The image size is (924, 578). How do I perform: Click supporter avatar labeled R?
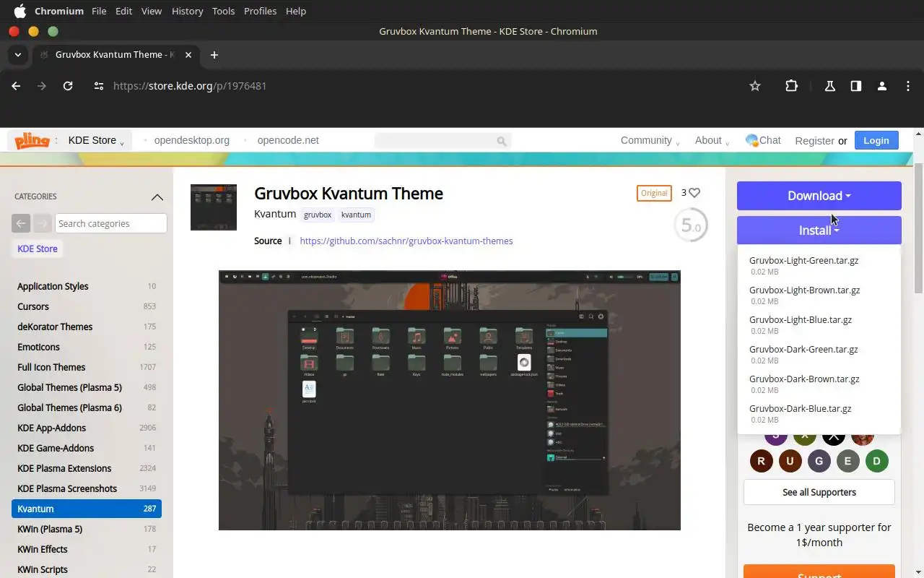click(762, 461)
